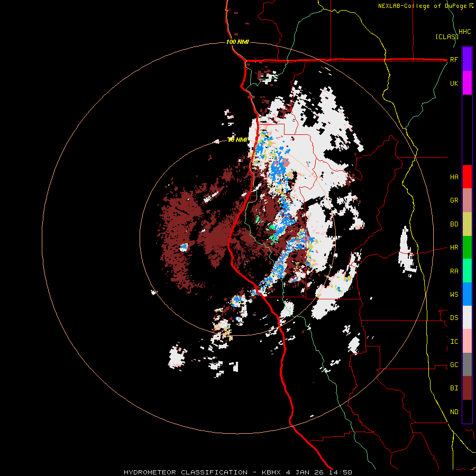Select the yellow BD big drops swatch
This screenshot has height=476, width=476.
coord(467,224)
